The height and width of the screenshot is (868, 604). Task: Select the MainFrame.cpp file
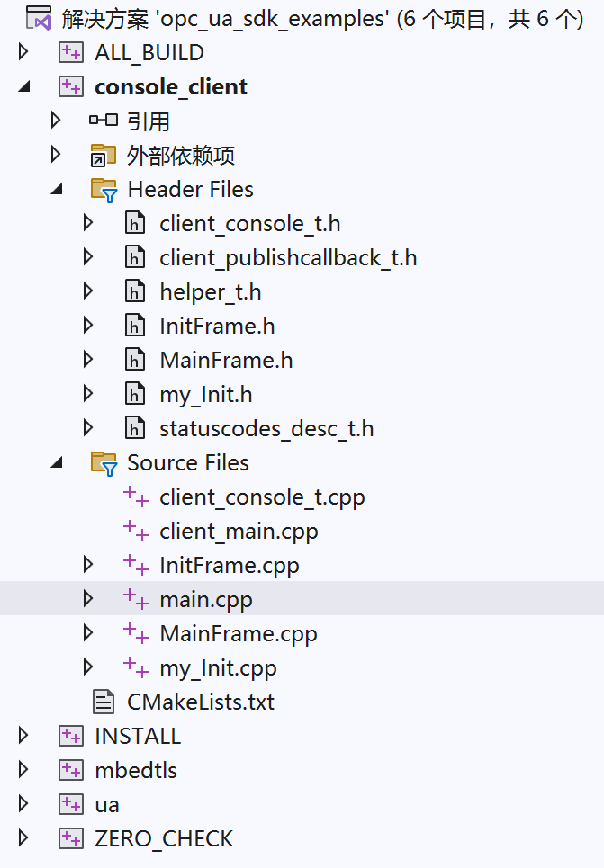coord(239,634)
